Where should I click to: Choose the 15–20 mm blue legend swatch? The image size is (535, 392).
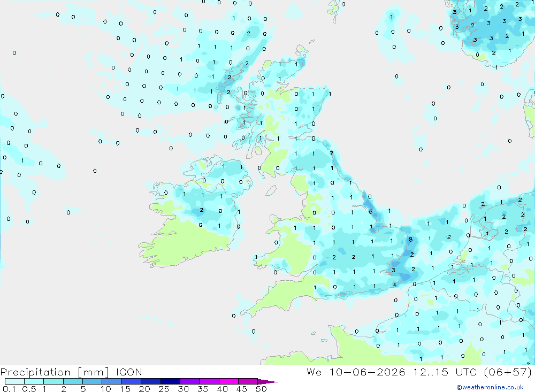click(132, 381)
